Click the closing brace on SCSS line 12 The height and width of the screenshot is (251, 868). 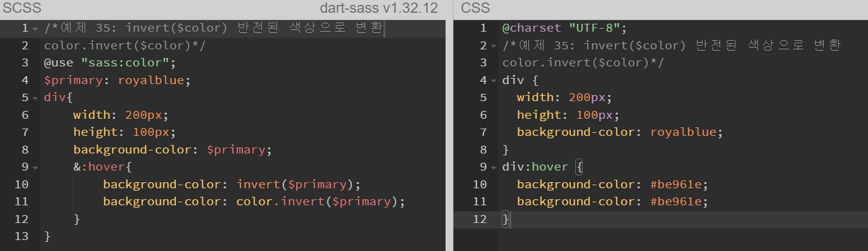[x=77, y=219]
